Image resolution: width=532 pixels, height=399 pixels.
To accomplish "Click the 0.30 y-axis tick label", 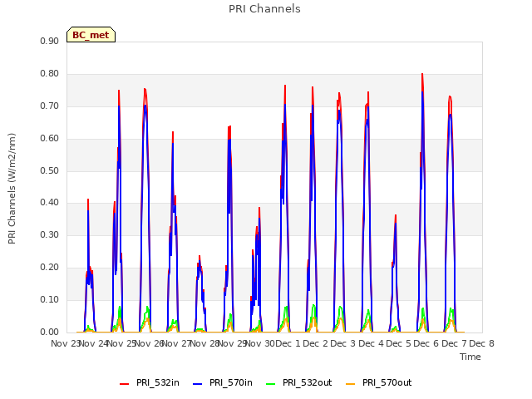I will (x=50, y=234).
